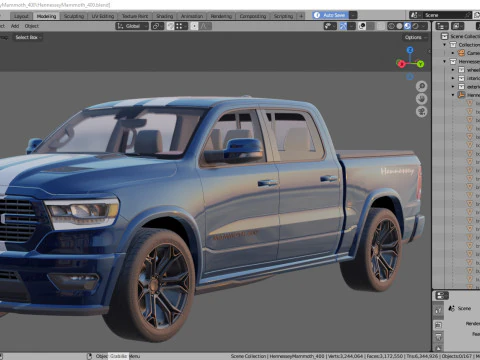The height and width of the screenshot is (360, 480).
Task: Open the properties editor type menu
Action: point(442,295)
